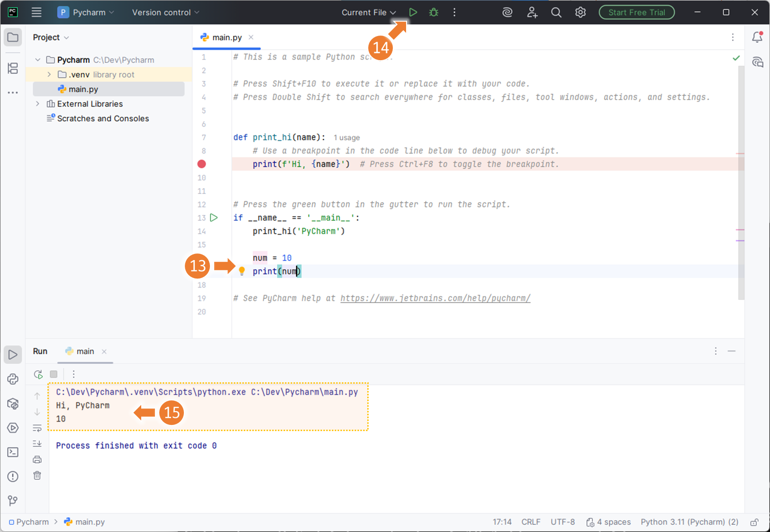The image size is (770, 532).
Task: Expand External Libraries node
Action: (x=37, y=104)
